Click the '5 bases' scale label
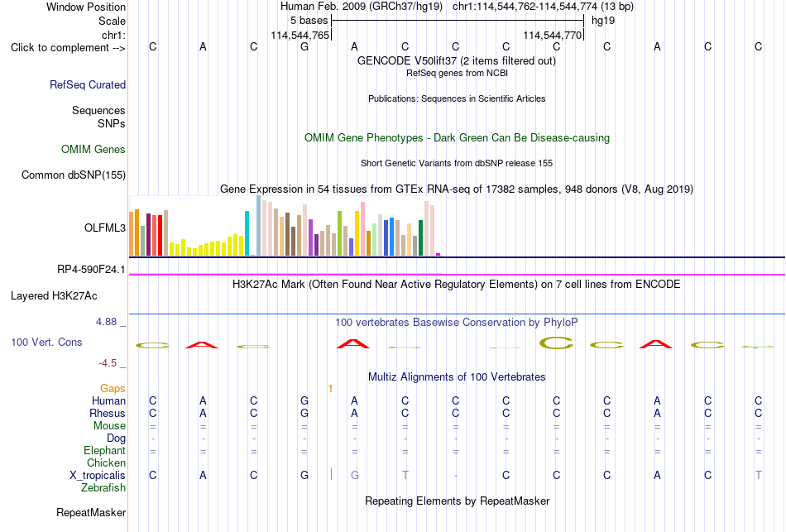Screen dimensions: 786x532 (x=309, y=21)
